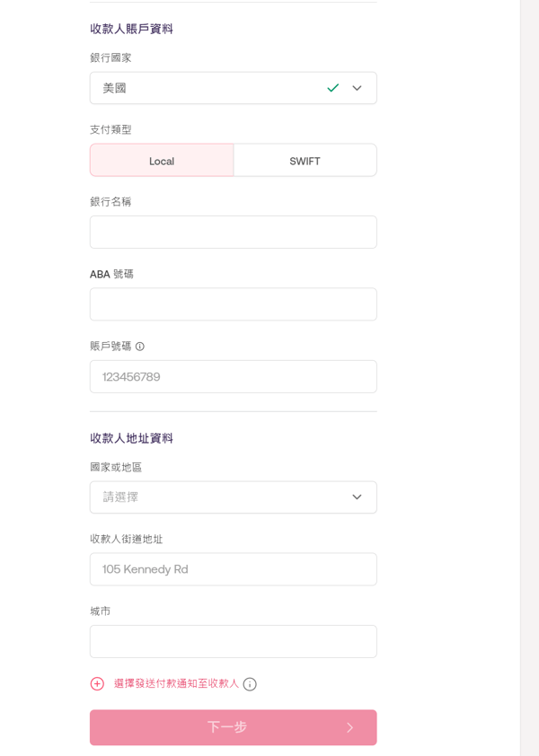Screen dimensions: 539x756
Task: Click the info icon beside 賬戶號碼
Action: click(x=140, y=347)
